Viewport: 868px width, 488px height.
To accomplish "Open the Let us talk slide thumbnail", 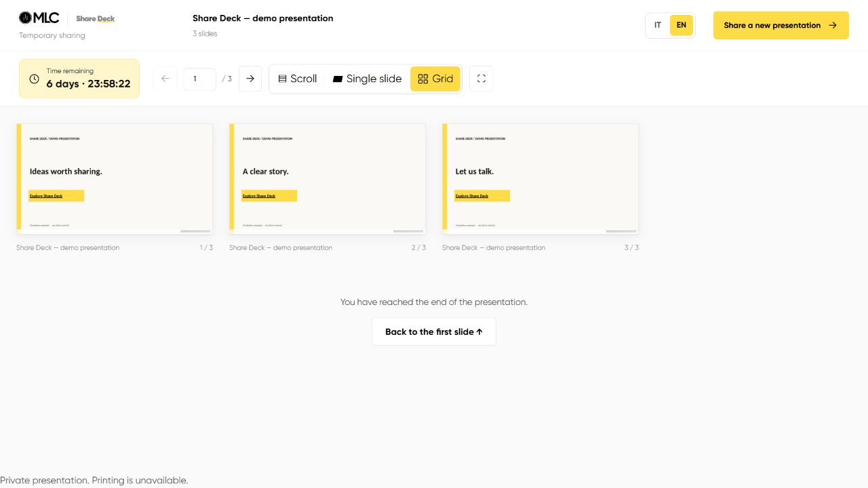I will point(540,179).
